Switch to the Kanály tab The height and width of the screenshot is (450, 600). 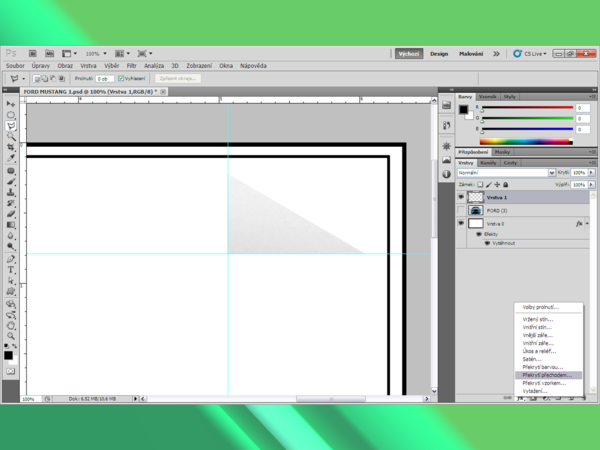pyautogui.click(x=488, y=162)
